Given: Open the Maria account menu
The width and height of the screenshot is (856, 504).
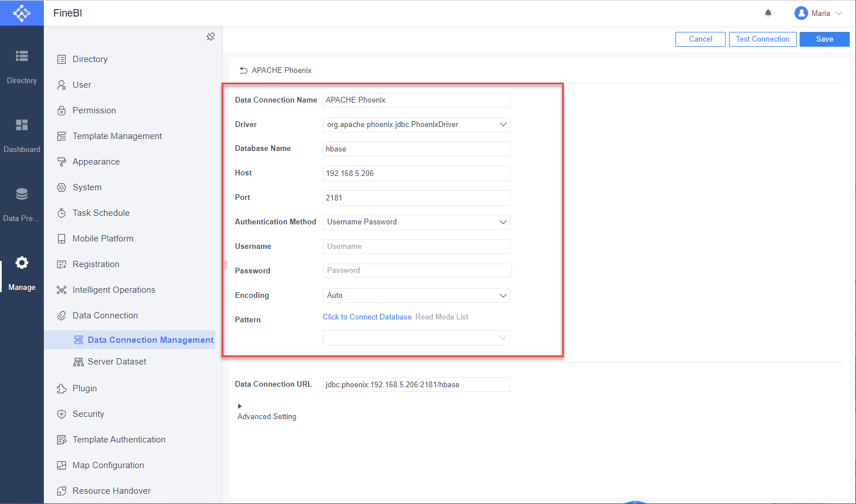Looking at the screenshot, I should pos(818,13).
